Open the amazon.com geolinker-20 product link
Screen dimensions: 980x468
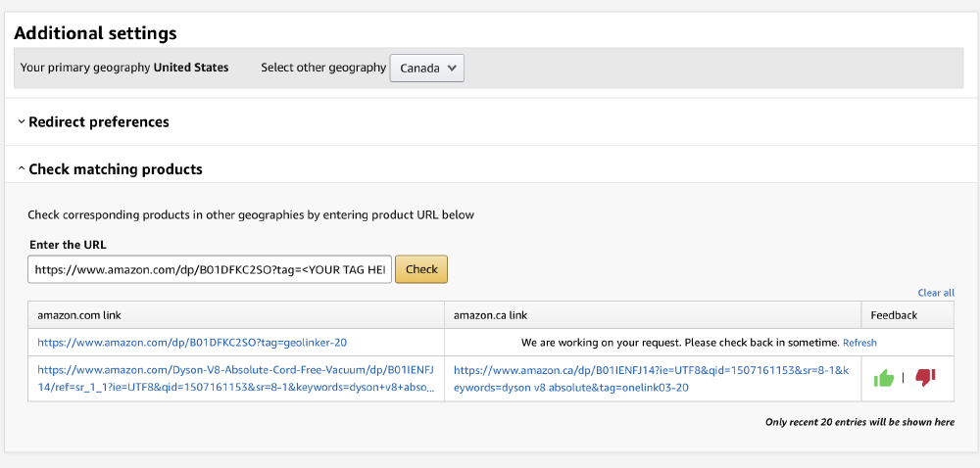[192, 343]
